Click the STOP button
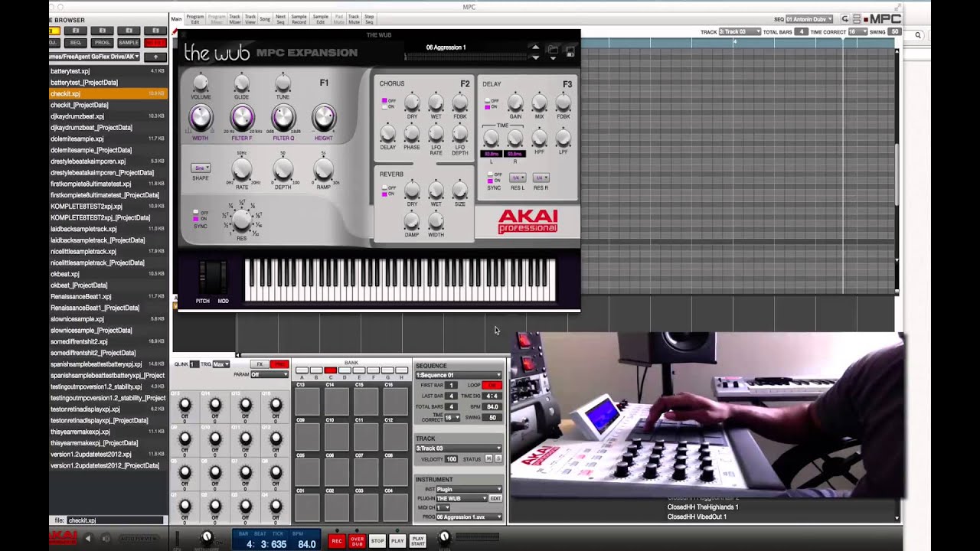This screenshot has width=980, height=551. [x=377, y=540]
